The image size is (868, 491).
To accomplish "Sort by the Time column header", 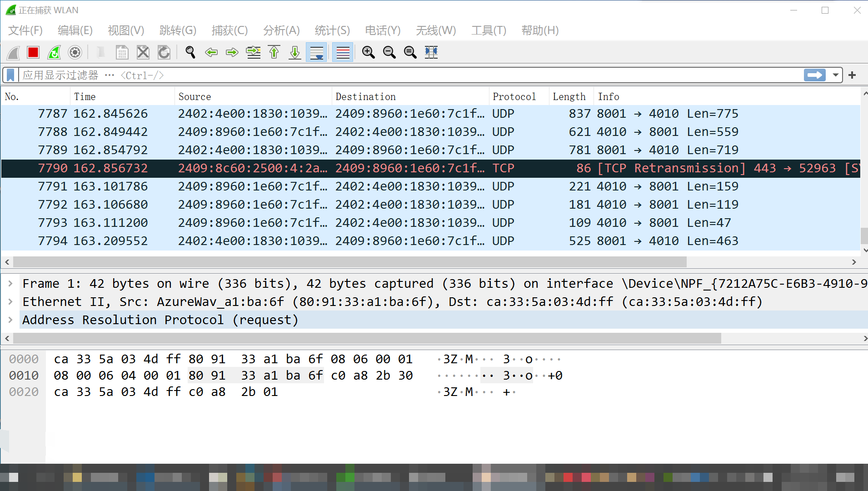I will point(122,97).
